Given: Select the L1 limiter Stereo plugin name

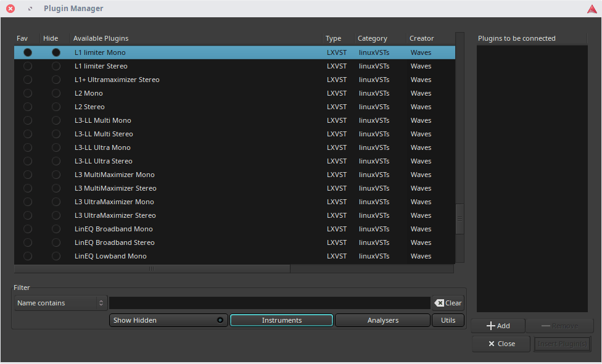Looking at the screenshot, I should tap(101, 66).
